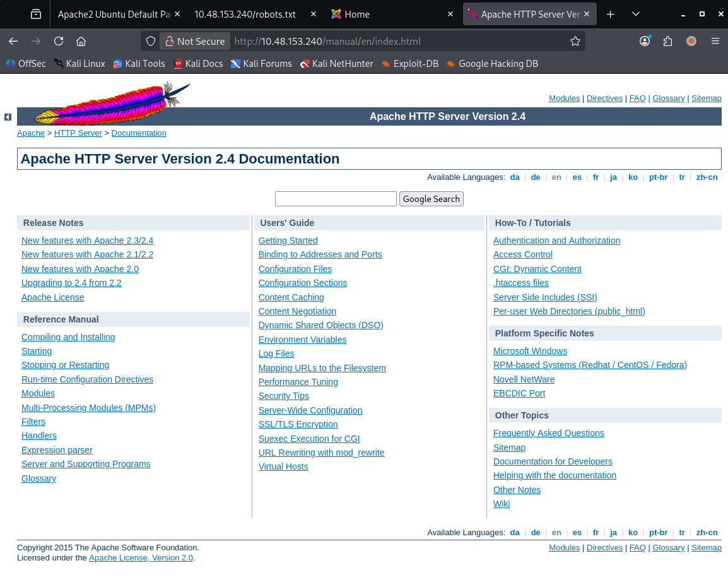
Task: Open Exploit-DB bookmark
Action: [x=415, y=64]
